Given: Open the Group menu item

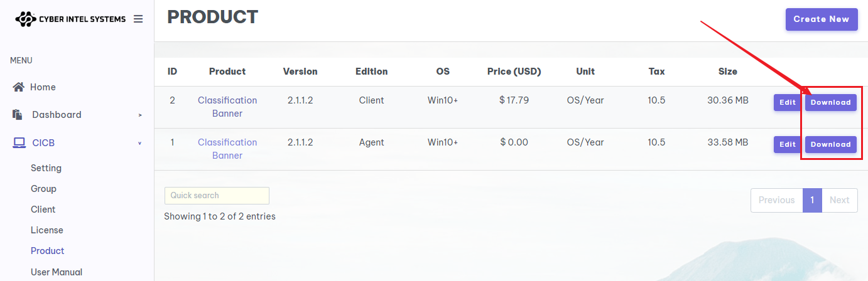Looking at the screenshot, I should click(x=43, y=189).
